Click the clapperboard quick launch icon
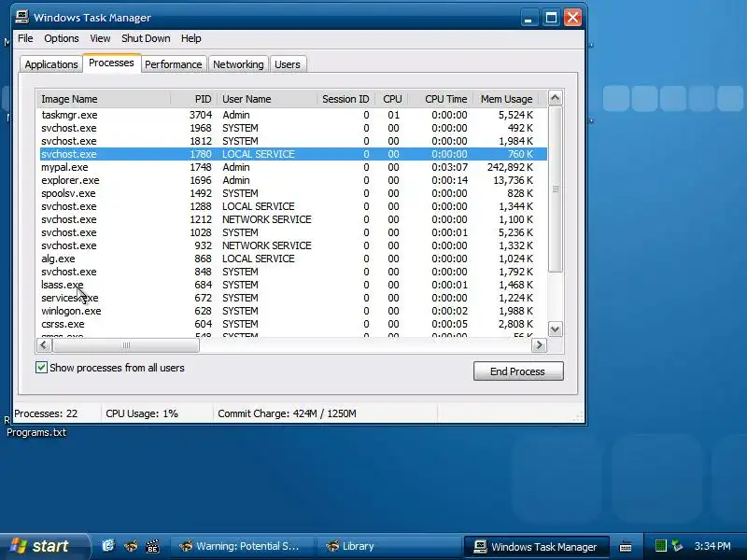This screenshot has height=560, width=747. pyautogui.click(x=152, y=546)
